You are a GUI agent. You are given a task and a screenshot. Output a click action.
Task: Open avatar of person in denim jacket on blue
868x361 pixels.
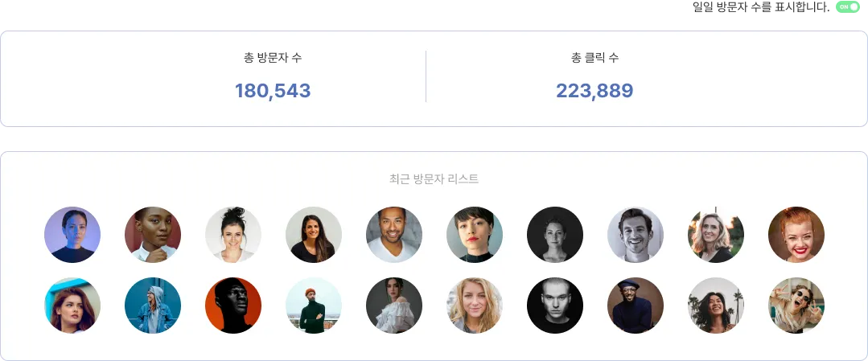(153, 306)
